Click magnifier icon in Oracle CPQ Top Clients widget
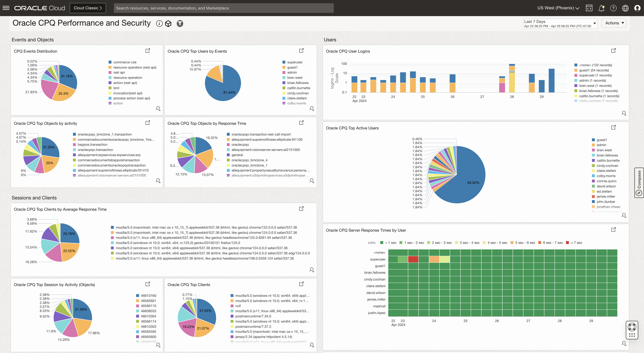The height and width of the screenshot is (353, 644). point(312,345)
